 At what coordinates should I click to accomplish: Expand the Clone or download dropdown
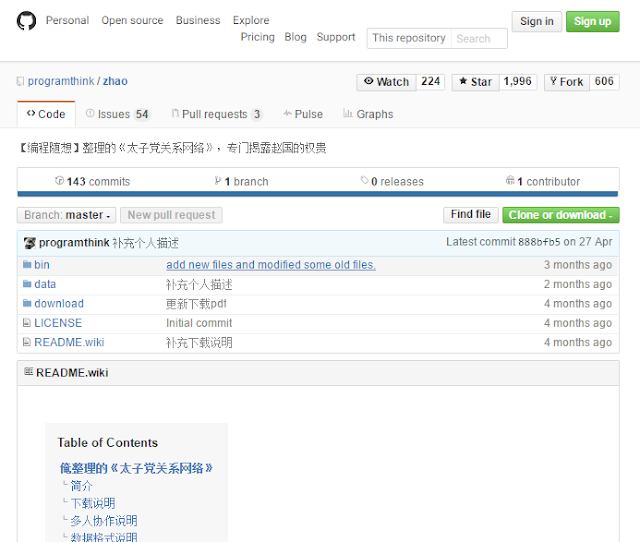[560, 215]
